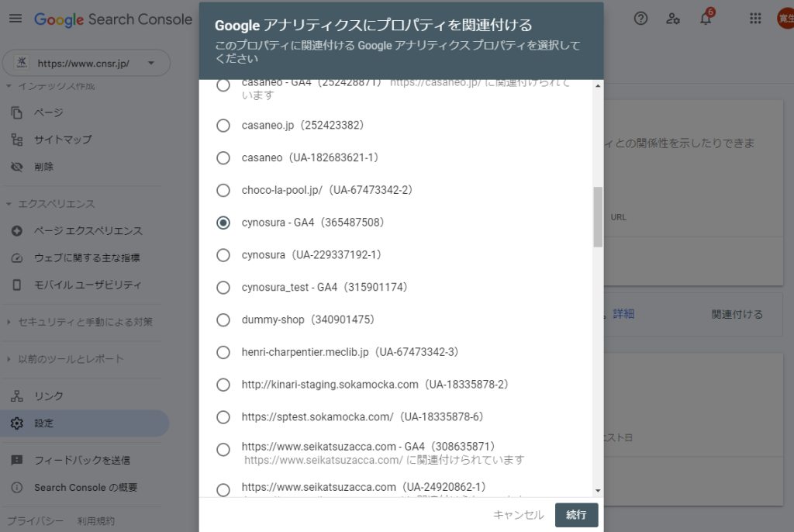The width and height of the screenshot is (794, 532).
Task: Click the account avatar
Action: (785, 19)
